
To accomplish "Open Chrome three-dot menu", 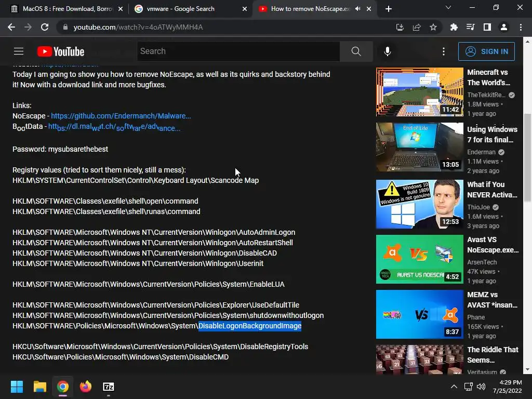I will [x=521, y=27].
